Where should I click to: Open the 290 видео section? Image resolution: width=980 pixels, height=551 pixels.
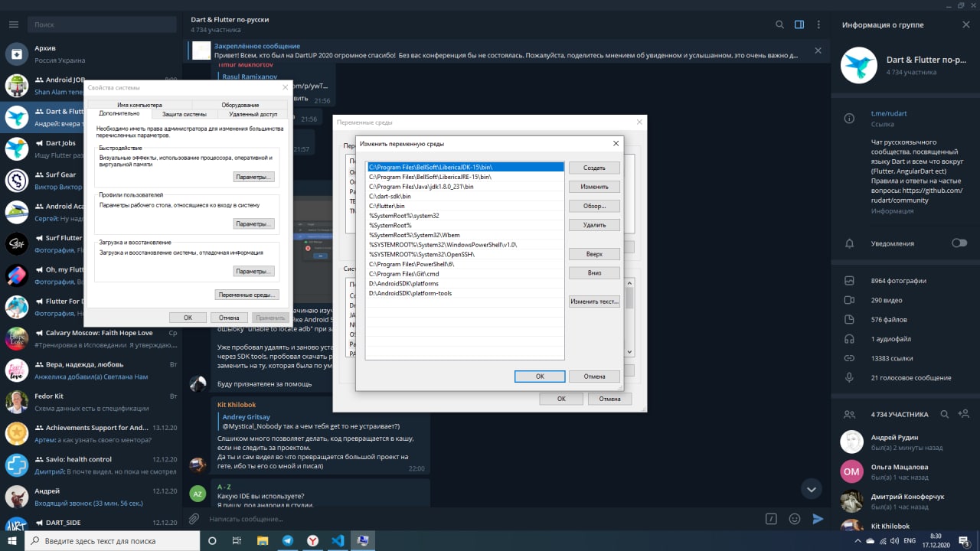coord(905,300)
